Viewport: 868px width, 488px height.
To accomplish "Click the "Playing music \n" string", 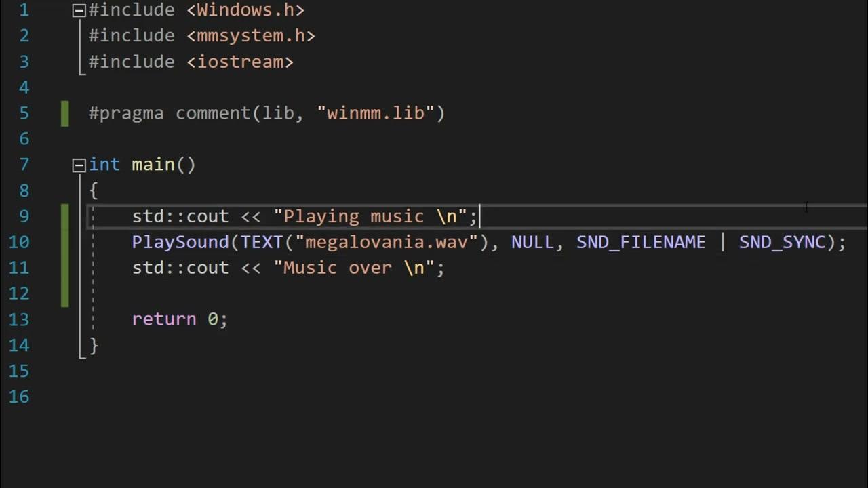I will pos(370,216).
